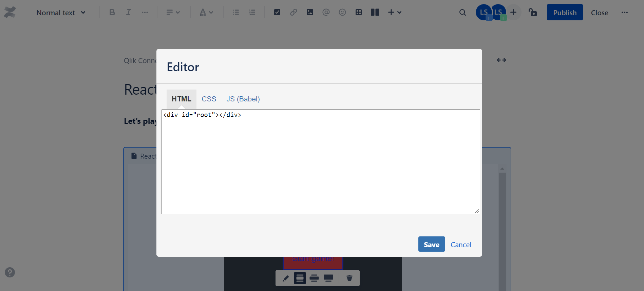644x291 pixels.
Task: Close the page editor
Action: click(x=600, y=13)
